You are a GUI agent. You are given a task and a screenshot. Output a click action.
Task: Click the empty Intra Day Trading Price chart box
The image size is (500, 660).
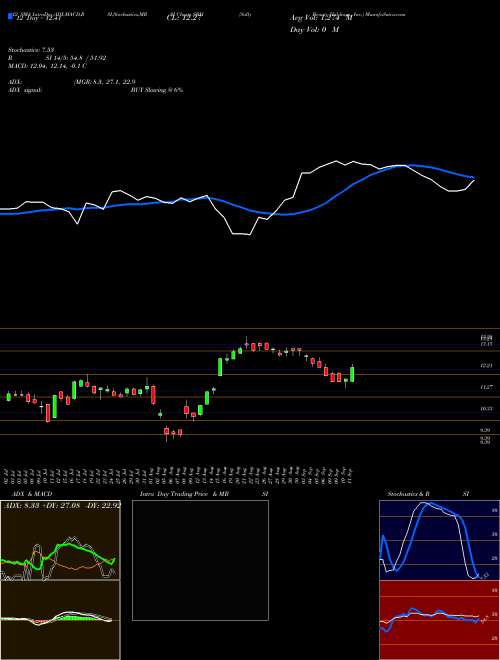point(200,560)
